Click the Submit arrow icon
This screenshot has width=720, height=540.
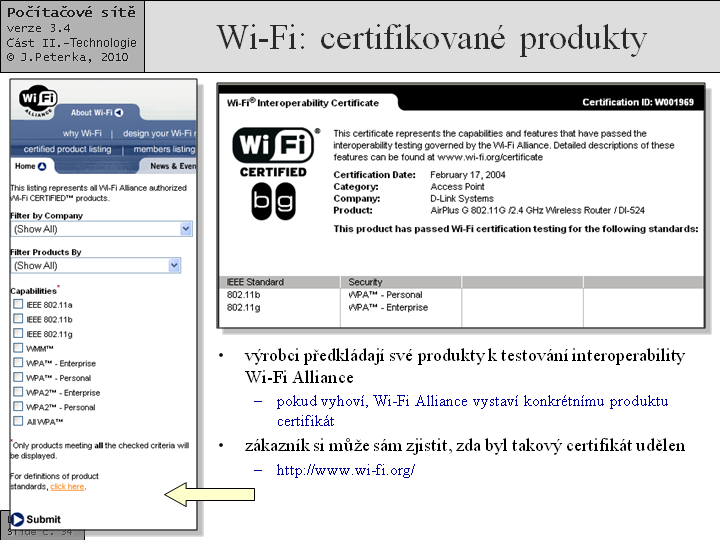click(x=17, y=519)
